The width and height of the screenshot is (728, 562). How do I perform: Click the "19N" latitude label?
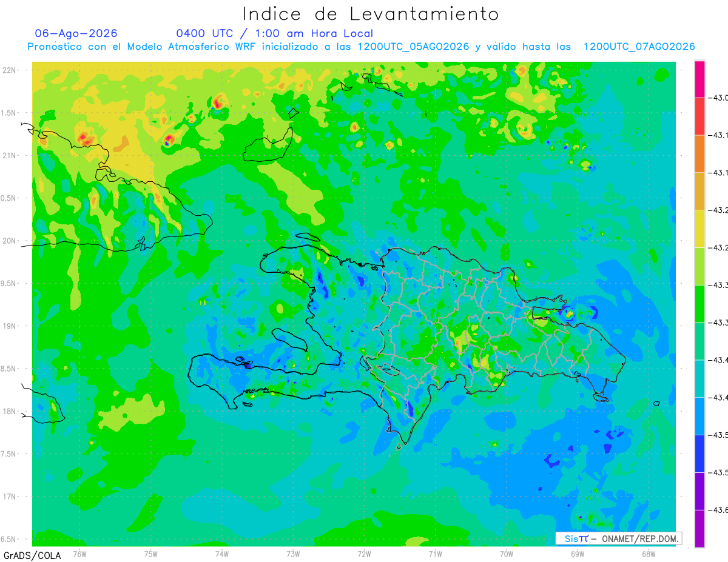[x=10, y=326]
